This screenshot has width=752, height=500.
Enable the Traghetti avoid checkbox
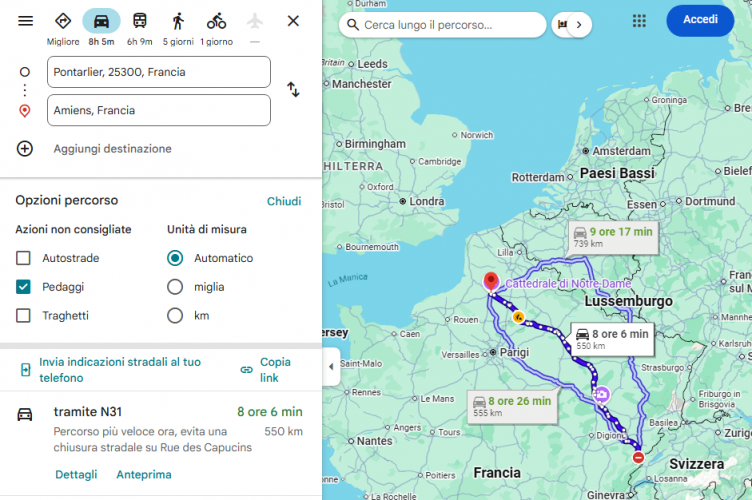(23, 315)
